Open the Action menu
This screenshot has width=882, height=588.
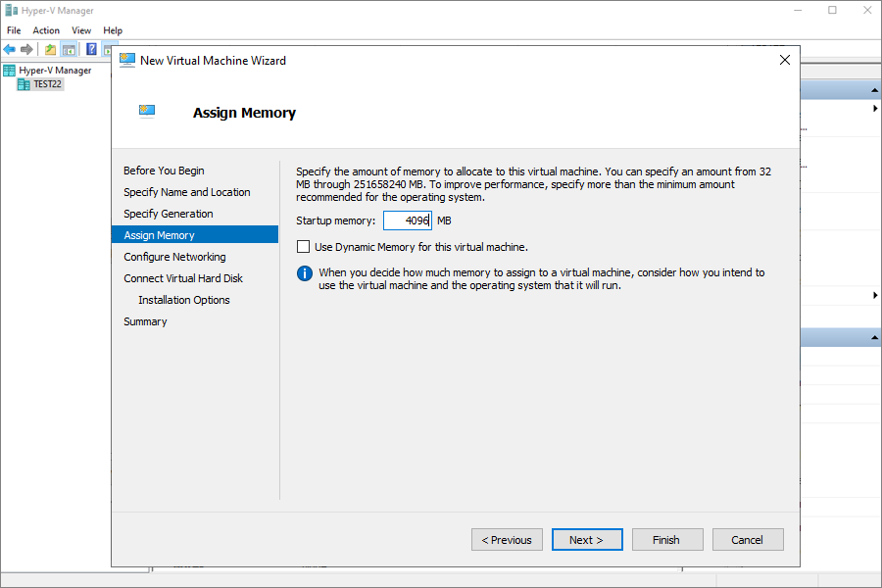46,30
